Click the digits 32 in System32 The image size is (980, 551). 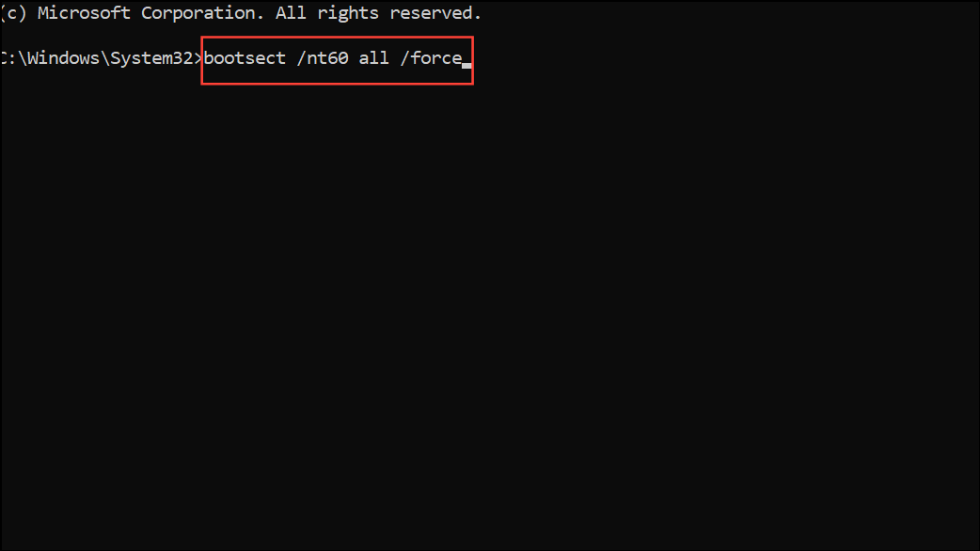[182, 58]
